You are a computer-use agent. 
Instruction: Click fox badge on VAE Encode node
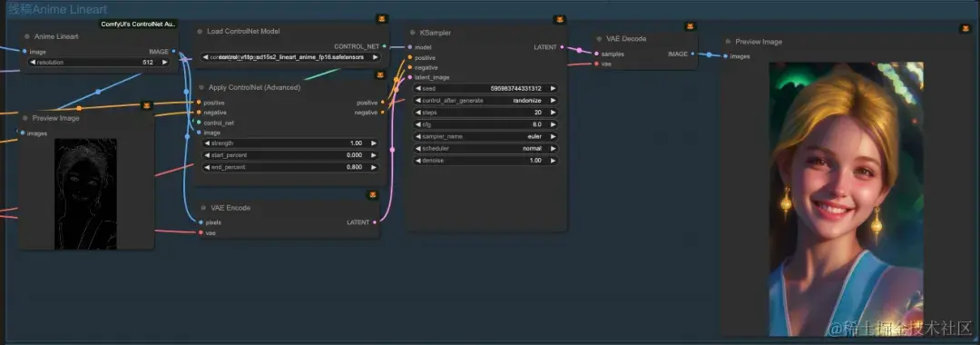[373, 195]
